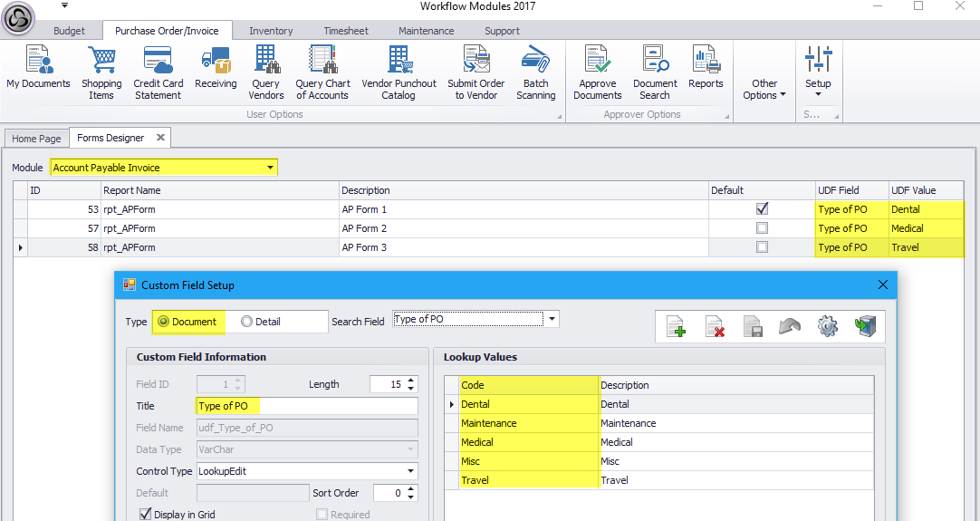Select the Document type radio button

click(x=164, y=322)
